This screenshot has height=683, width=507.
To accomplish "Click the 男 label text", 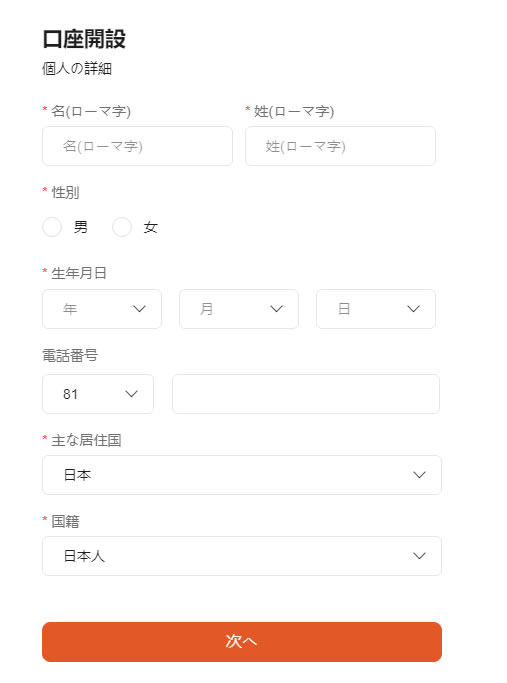I will pyautogui.click(x=81, y=227).
